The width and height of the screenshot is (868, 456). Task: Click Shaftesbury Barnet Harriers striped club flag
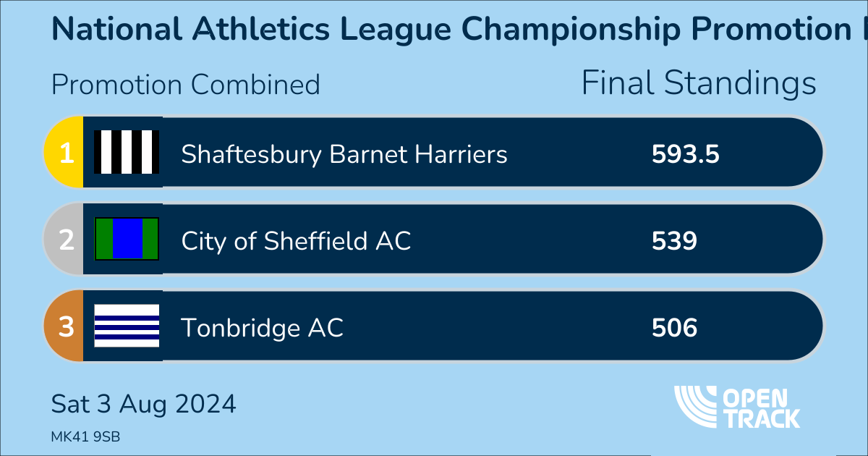(127, 153)
